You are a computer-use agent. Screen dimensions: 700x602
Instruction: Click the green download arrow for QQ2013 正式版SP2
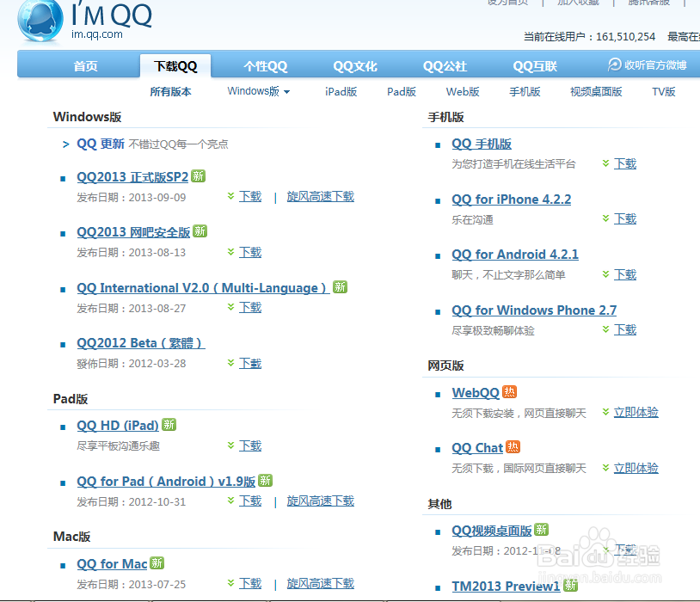point(230,196)
